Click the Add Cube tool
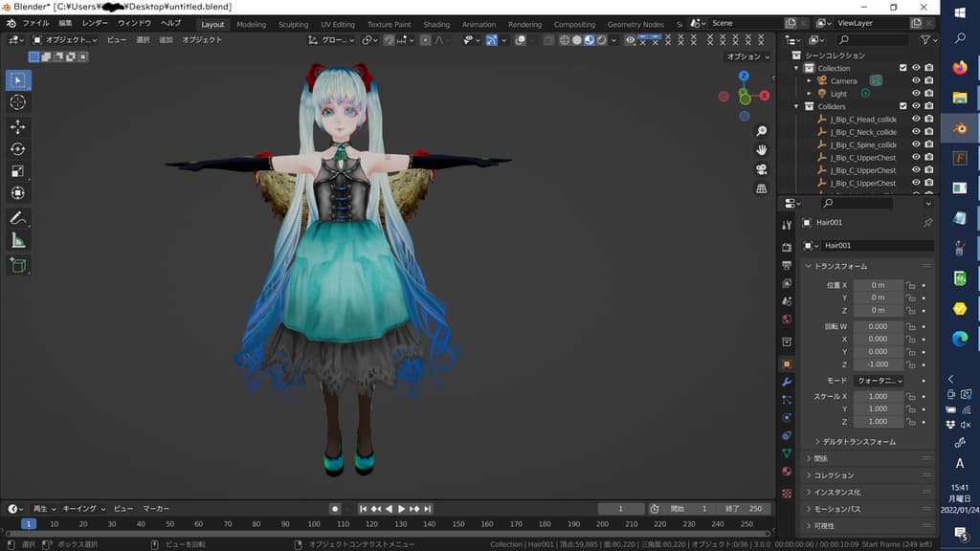980x551 pixels. pos(18,264)
